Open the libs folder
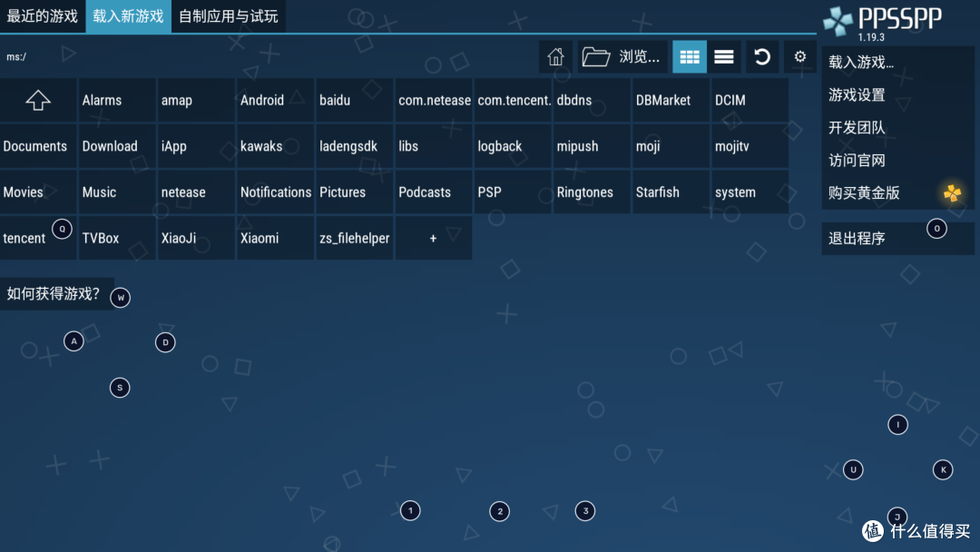 pyautogui.click(x=434, y=146)
